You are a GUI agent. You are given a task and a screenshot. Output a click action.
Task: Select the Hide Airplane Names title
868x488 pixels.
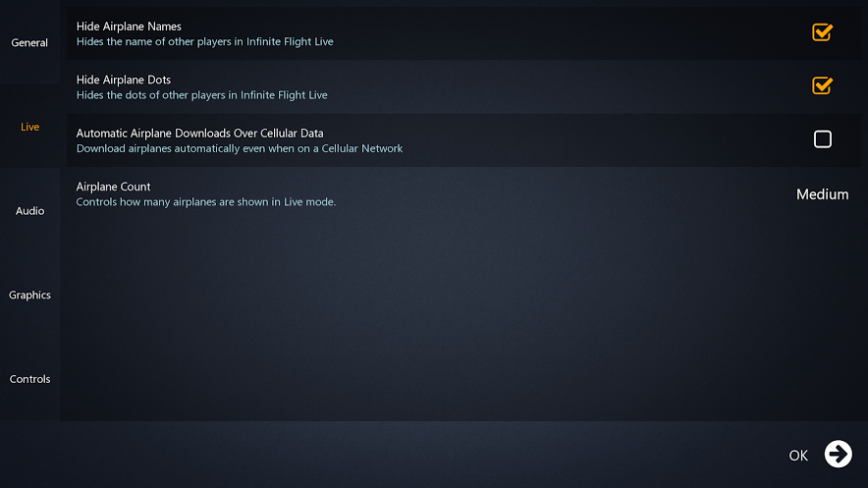coord(129,26)
